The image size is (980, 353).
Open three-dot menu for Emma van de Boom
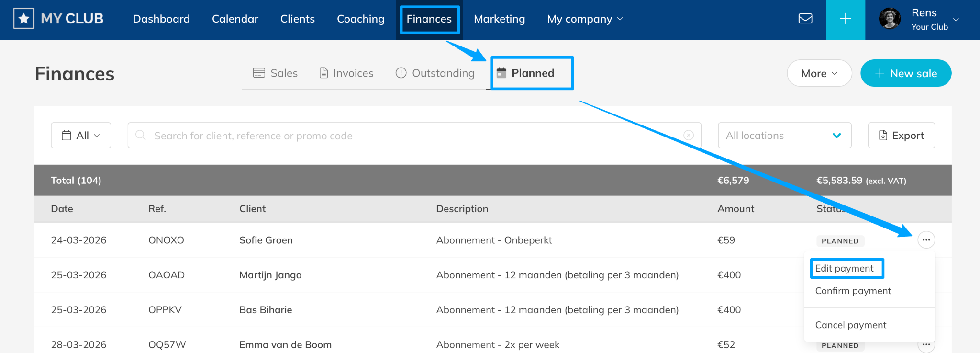coord(926,345)
